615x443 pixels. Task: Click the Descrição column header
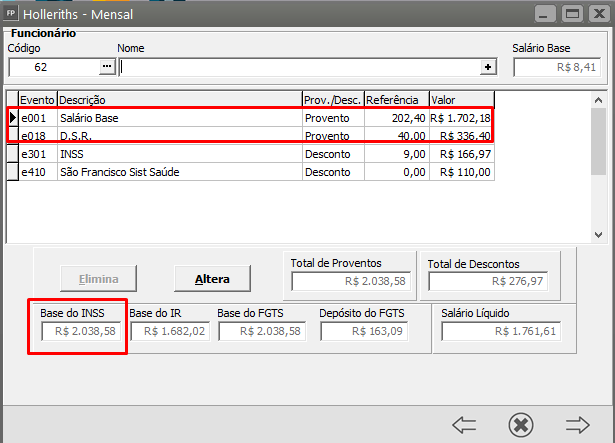tap(180, 100)
